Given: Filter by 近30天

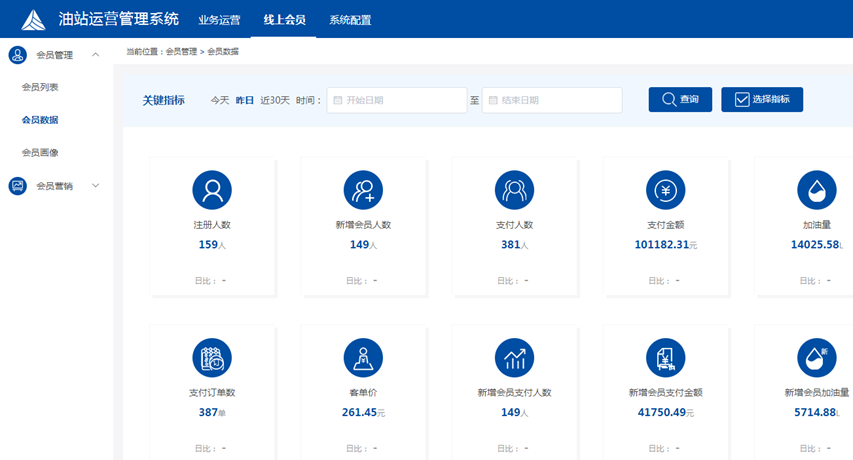Looking at the screenshot, I should click(x=275, y=101).
